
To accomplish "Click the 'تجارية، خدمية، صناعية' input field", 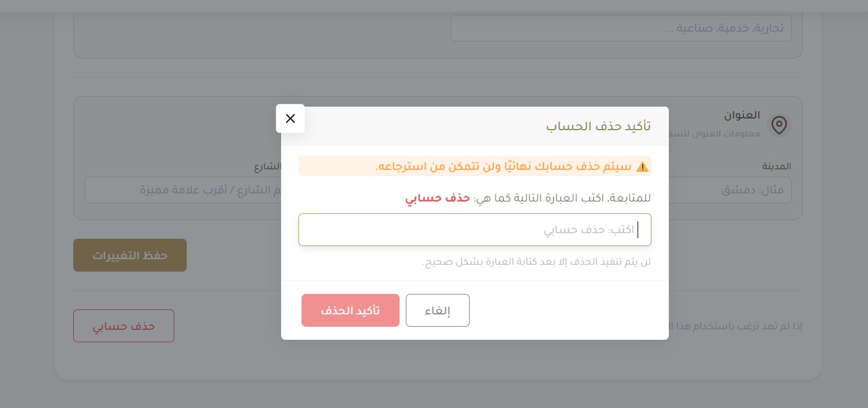I will coord(621,29).
